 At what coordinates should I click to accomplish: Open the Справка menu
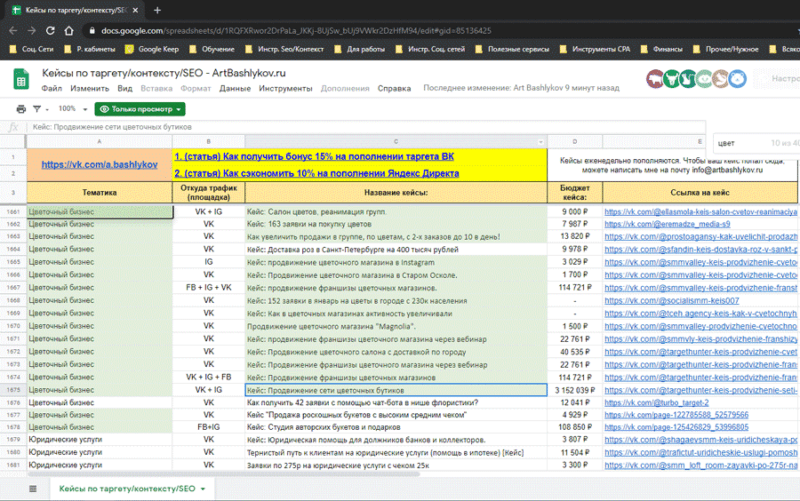[394, 88]
